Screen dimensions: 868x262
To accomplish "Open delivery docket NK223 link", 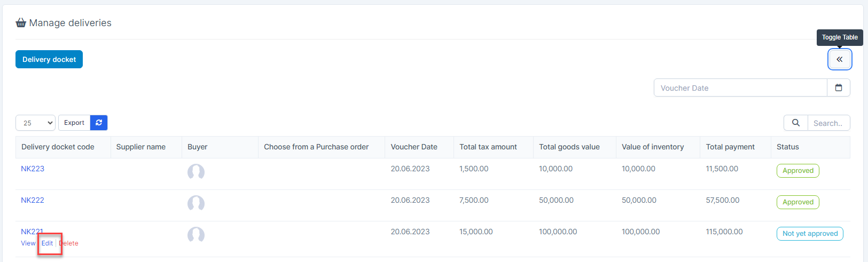I will [33, 169].
